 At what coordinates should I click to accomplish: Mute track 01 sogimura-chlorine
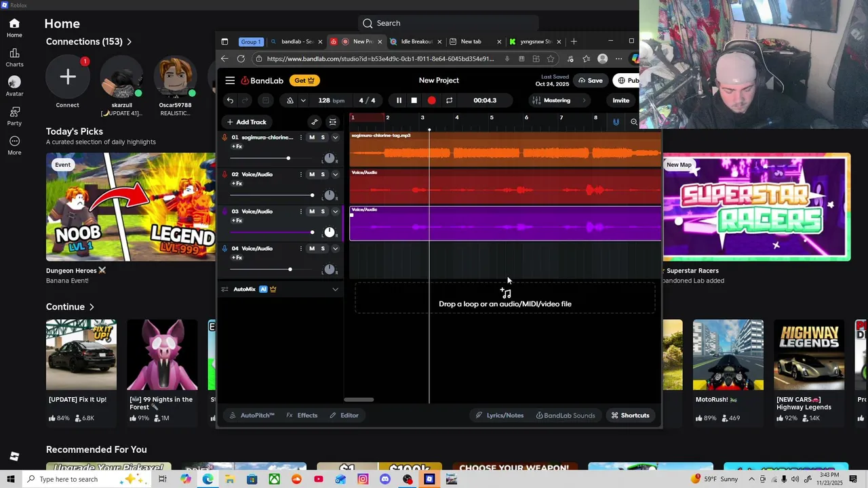[312, 138]
